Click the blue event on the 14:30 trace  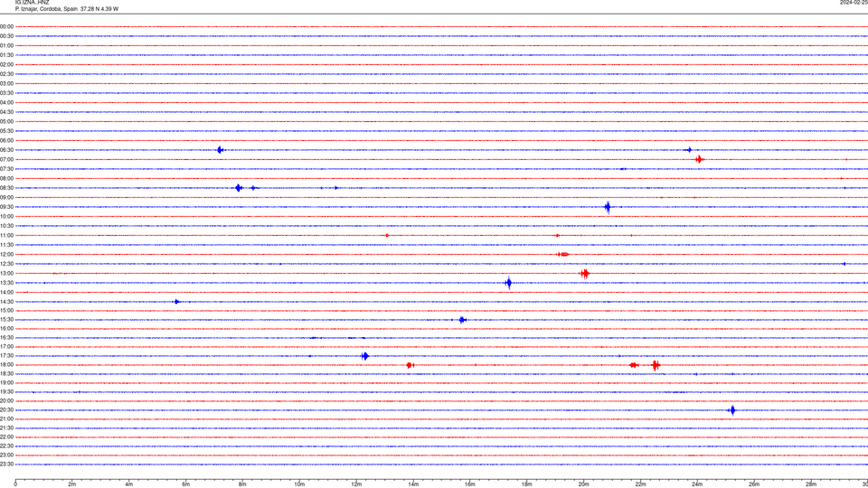pyautogui.click(x=176, y=302)
